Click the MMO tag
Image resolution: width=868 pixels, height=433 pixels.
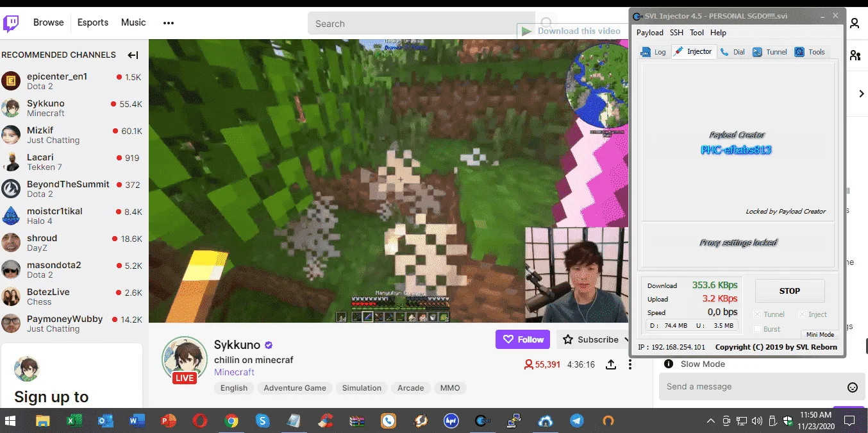click(450, 388)
